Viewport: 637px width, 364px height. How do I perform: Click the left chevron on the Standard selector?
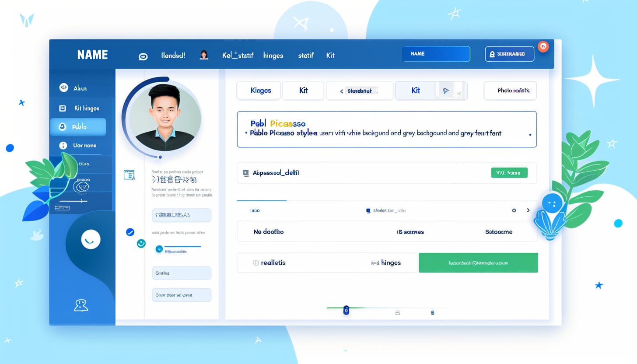(341, 91)
